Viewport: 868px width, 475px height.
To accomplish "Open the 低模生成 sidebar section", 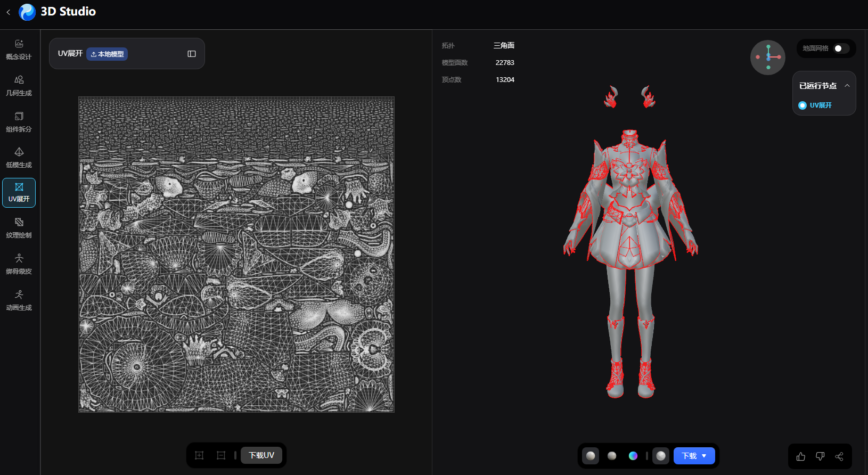I will coord(19,158).
